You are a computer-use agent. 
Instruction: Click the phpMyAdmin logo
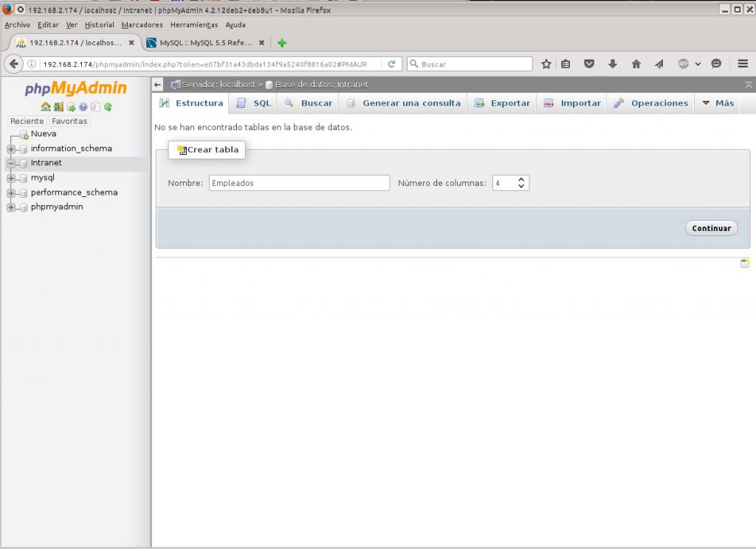[x=76, y=89]
